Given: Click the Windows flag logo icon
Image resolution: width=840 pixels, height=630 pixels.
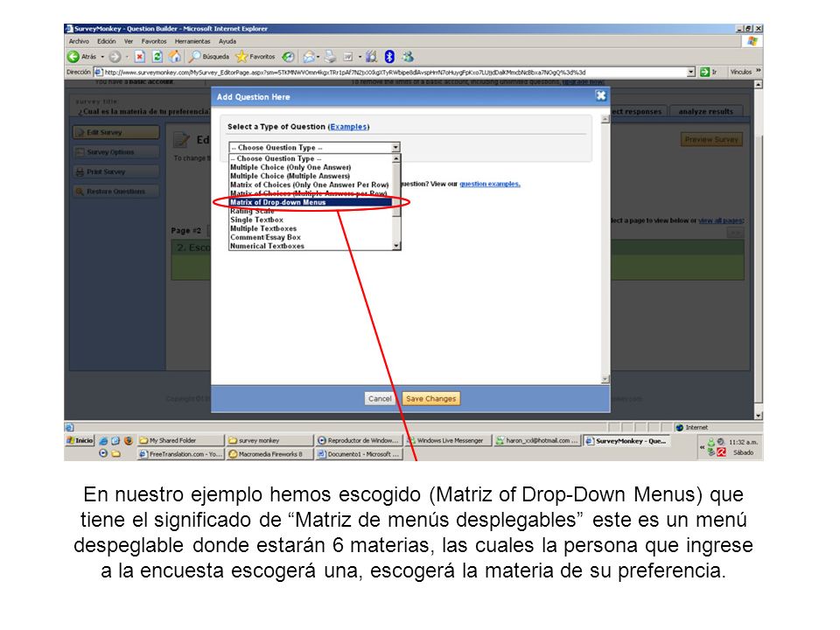Looking at the screenshot, I should (x=752, y=41).
